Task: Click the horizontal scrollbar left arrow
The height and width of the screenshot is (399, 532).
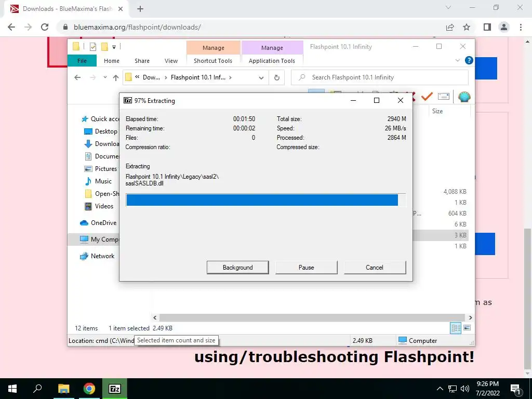Action: tap(155, 317)
